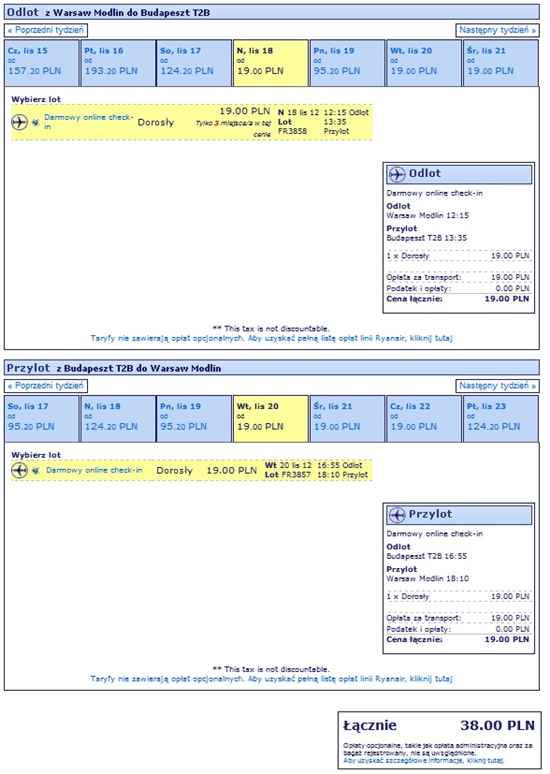Select return date Wt, lis 20

pos(271,419)
